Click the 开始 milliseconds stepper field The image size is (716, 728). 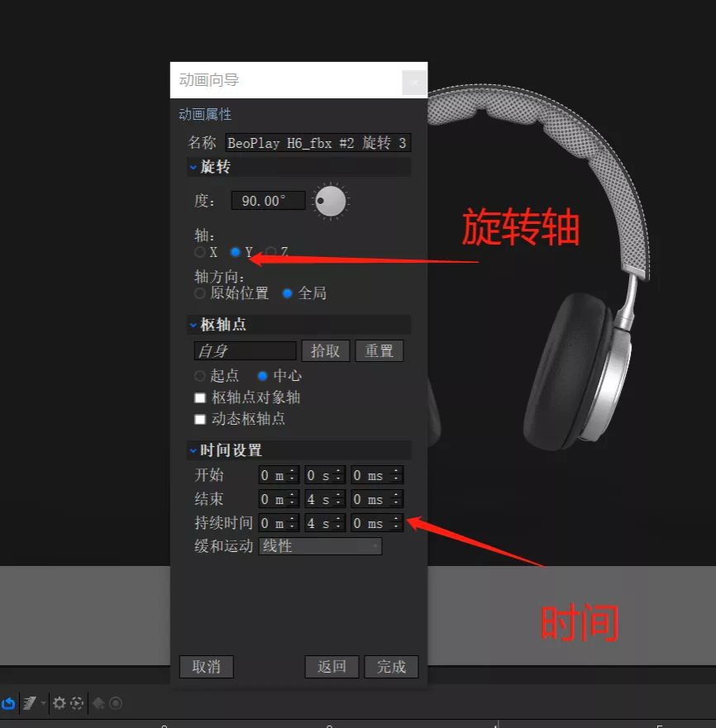tap(377, 475)
